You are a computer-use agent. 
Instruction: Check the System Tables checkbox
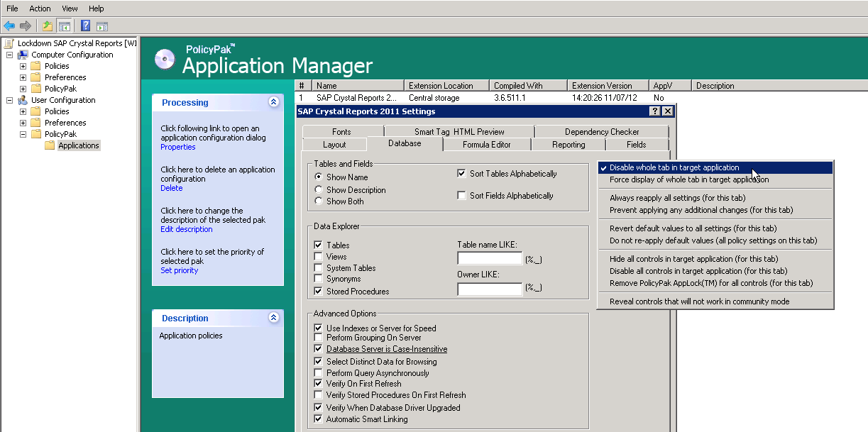tap(319, 268)
